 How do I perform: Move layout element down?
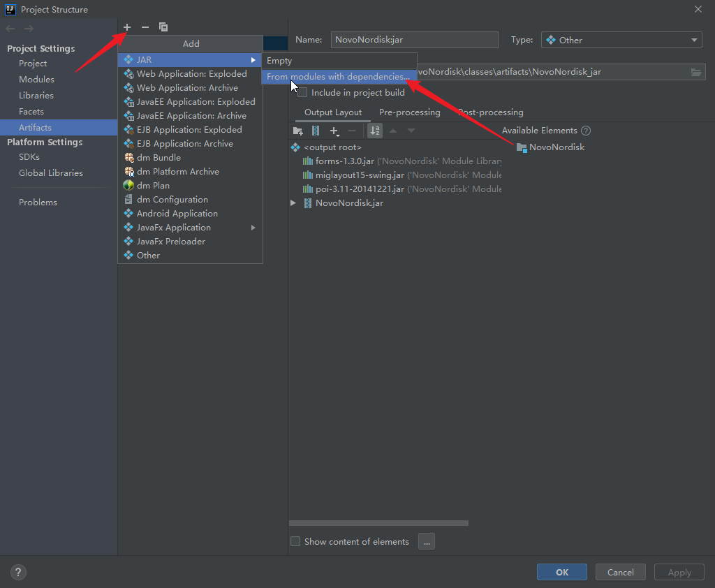(411, 131)
